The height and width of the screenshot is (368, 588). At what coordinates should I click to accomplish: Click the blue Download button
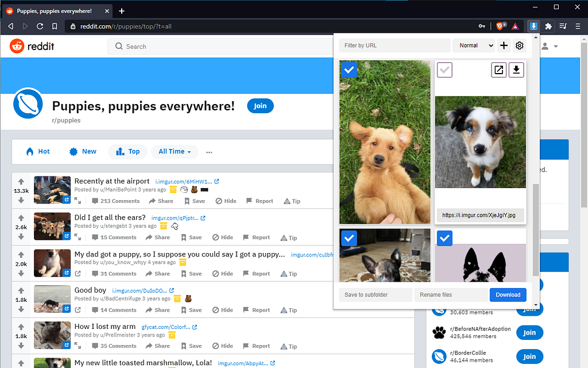508,295
